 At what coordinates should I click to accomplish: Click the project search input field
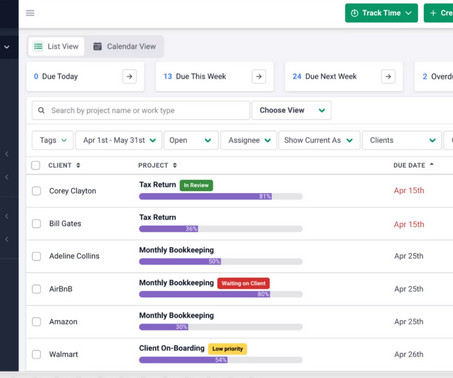click(141, 110)
